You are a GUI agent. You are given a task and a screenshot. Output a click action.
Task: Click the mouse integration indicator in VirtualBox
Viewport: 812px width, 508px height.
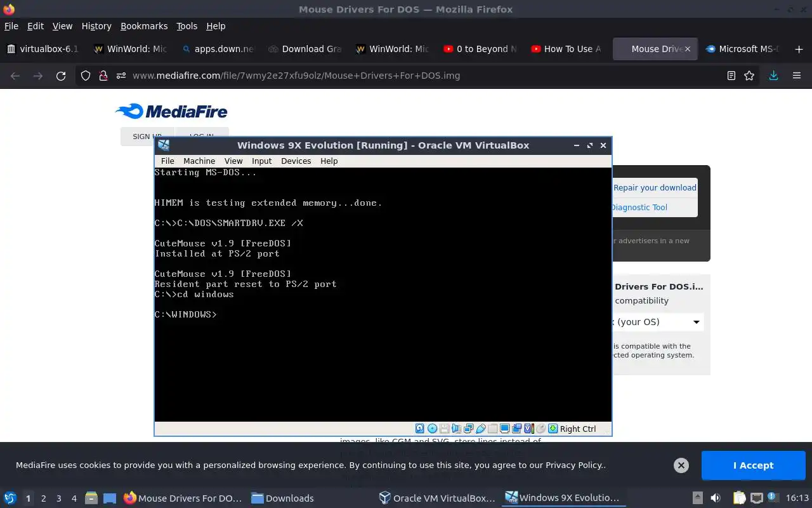pos(540,429)
